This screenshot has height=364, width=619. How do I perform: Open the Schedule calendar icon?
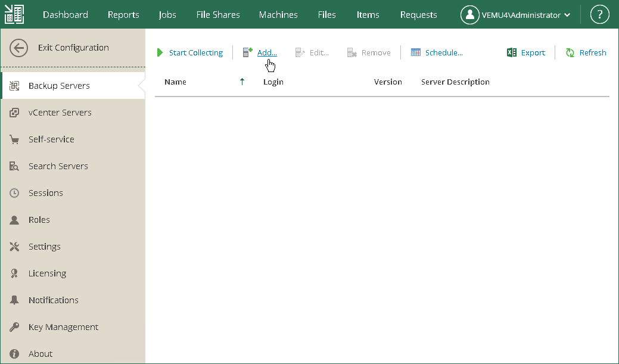[x=416, y=52]
